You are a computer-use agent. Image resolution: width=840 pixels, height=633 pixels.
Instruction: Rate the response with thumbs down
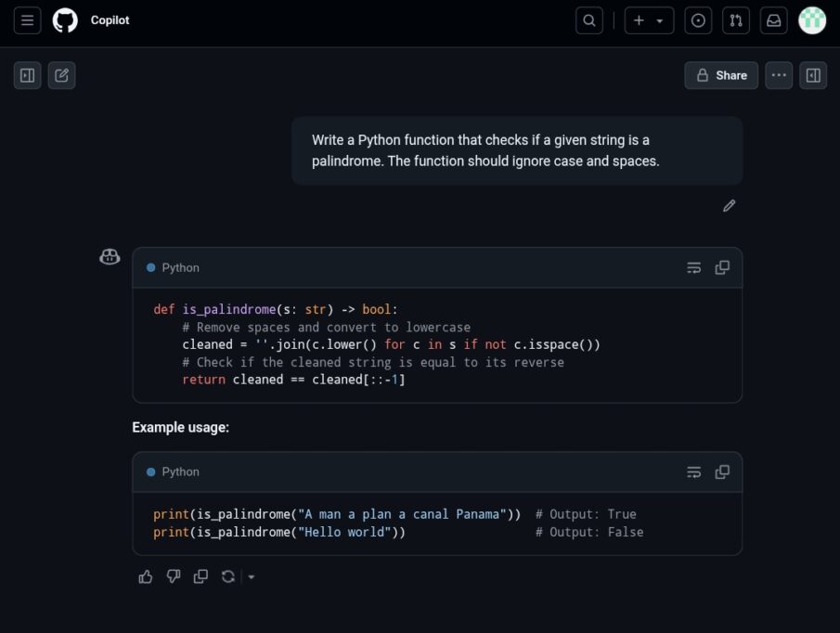[173, 576]
